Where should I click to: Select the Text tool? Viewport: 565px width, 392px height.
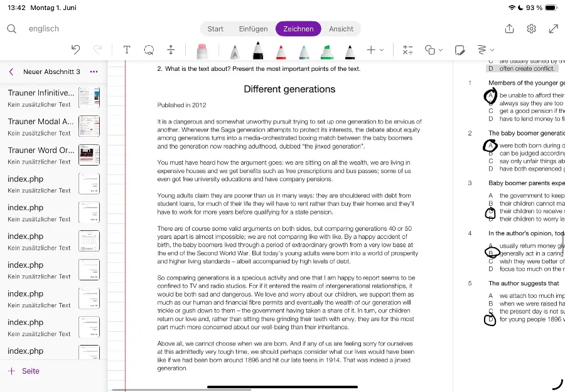click(x=127, y=50)
